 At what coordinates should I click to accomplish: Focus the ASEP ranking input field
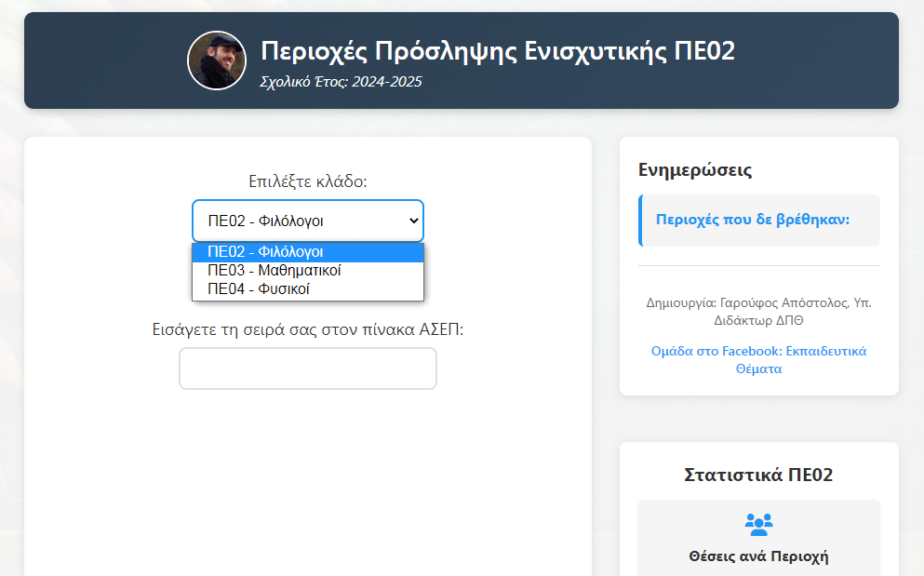point(307,368)
